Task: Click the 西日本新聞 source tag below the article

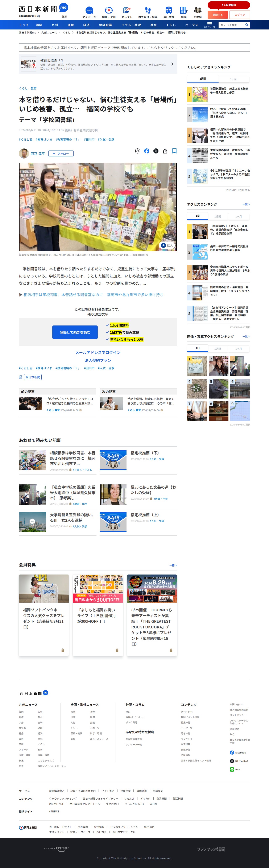Action: [33, 377]
